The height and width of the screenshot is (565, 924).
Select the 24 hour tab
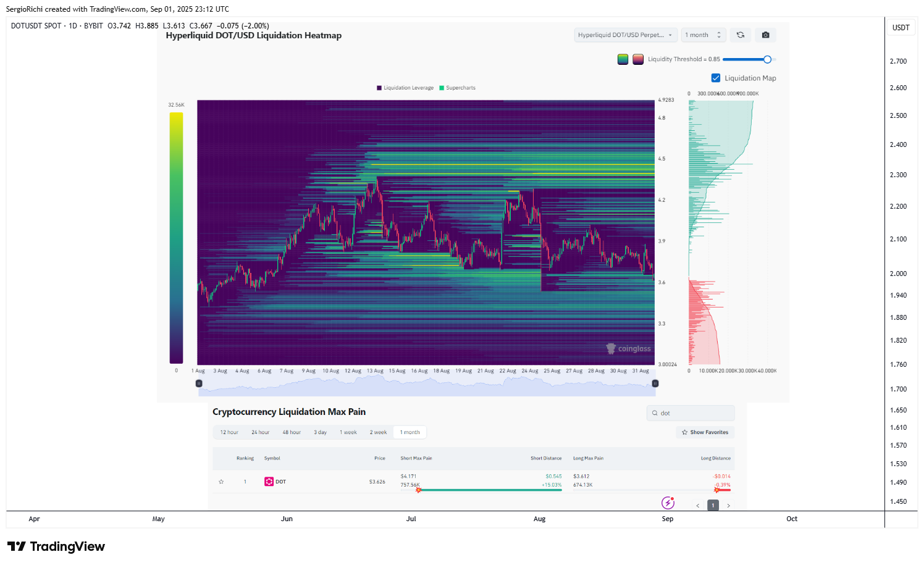click(260, 432)
